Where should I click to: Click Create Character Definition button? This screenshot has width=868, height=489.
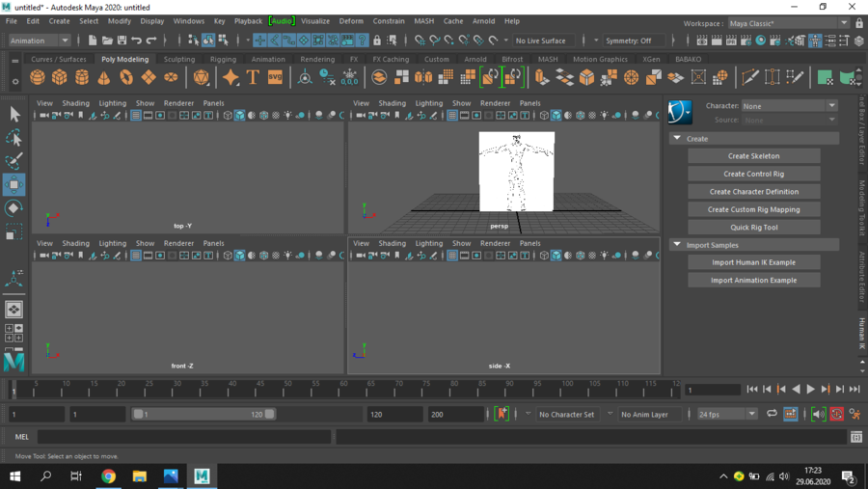tap(753, 192)
